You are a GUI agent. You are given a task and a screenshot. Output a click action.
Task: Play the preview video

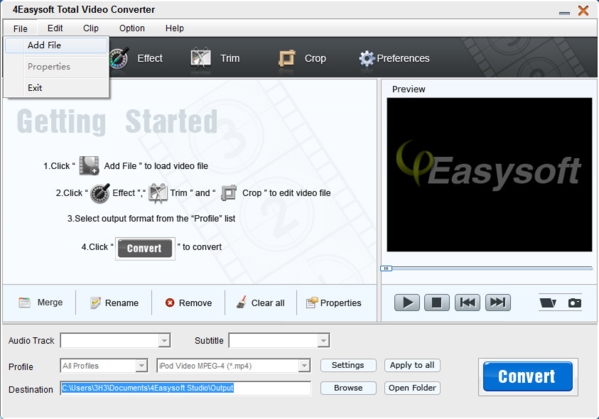(x=407, y=303)
